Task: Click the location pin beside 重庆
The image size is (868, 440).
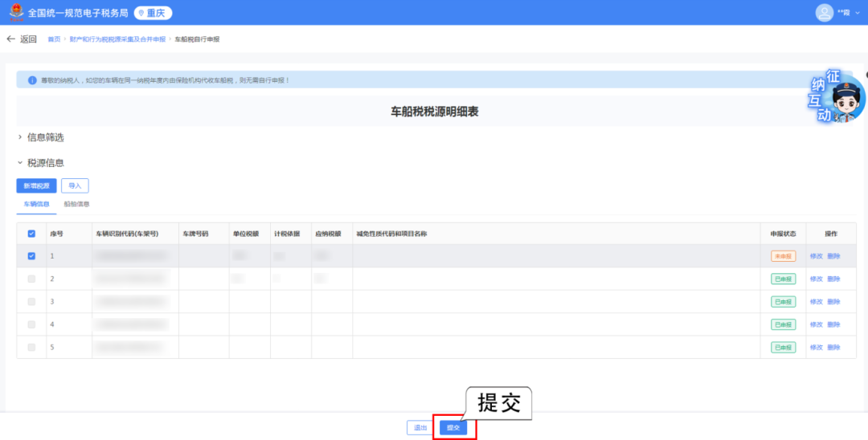Action: click(x=141, y=14)
